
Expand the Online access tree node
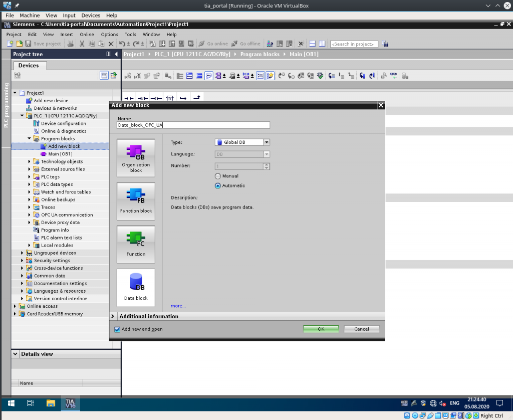(x=15, y=306)
